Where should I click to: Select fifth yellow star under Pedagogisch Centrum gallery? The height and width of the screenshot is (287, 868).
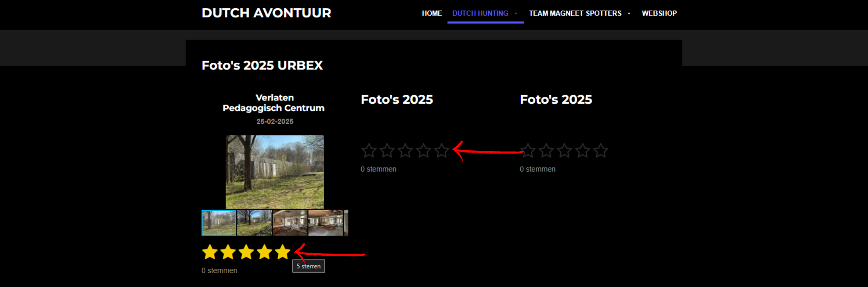[x=283, y=252]
